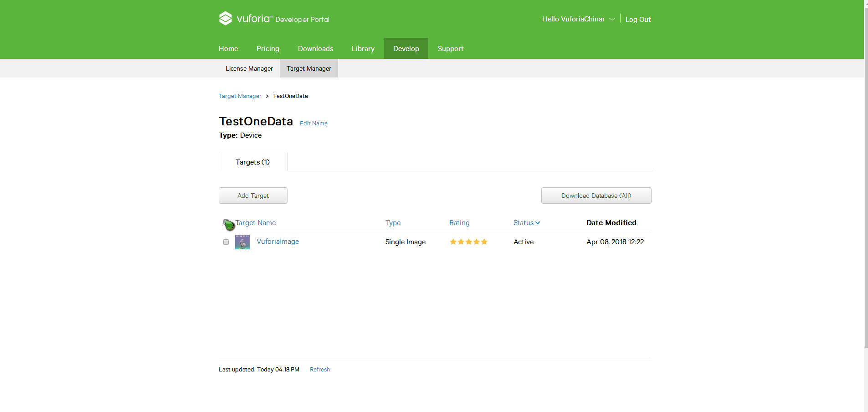Image resolution: width=868 pixels, height=412 pixels.
Task: Click the Target Manager breadcrumb link
Action: coord(240,96)
